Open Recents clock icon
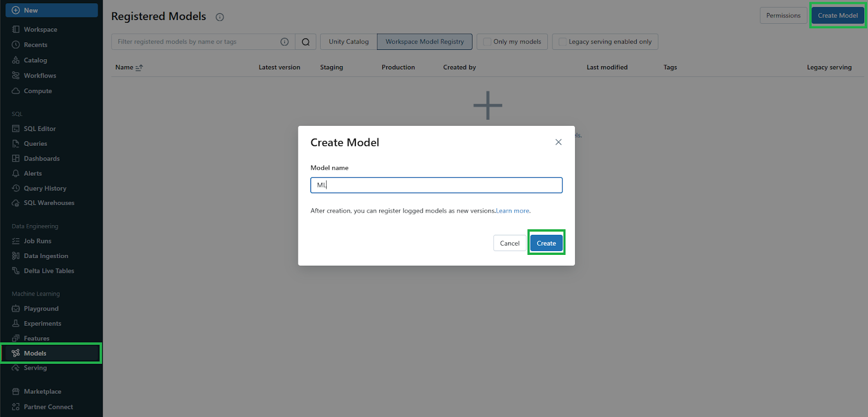This screenshot has height=417, width=868. point(16,44)
